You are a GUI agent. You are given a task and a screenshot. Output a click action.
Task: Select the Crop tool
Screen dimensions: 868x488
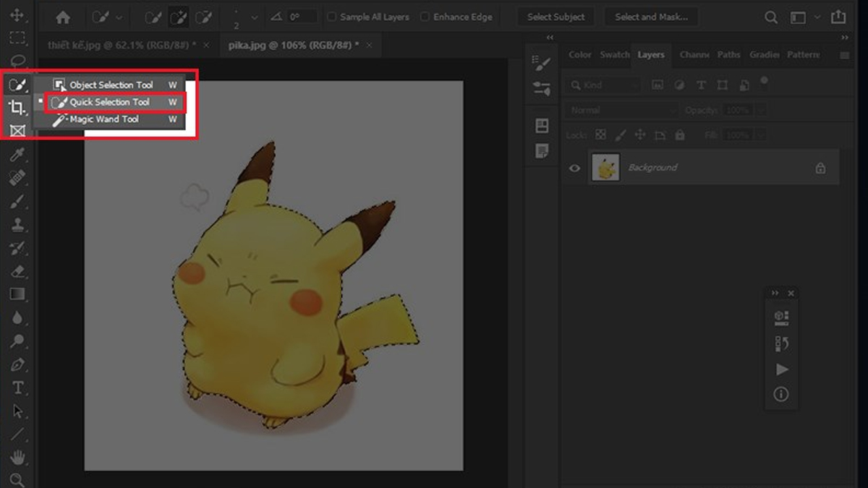pos(17,108)
